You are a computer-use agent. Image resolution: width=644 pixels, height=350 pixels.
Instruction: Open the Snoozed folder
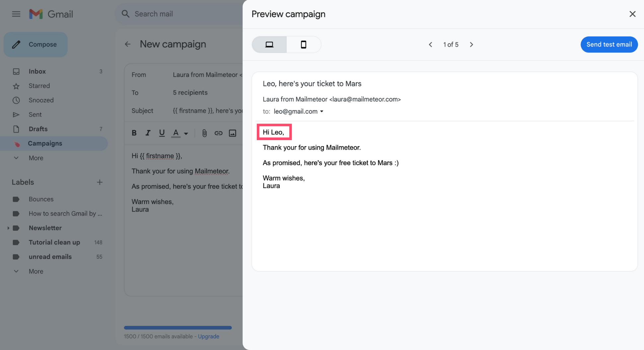click(x=54, y=100)
